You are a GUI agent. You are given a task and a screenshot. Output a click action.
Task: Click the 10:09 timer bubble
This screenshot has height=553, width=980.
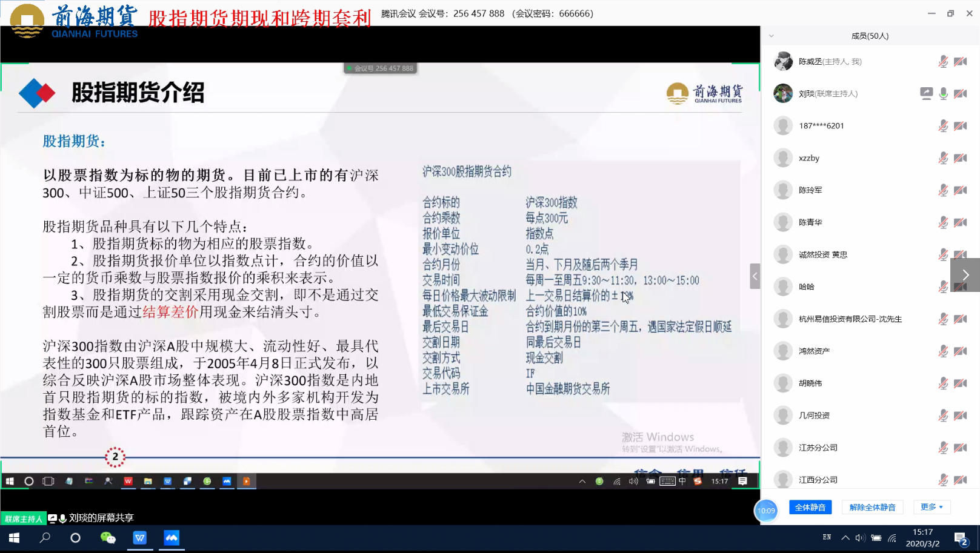(x=766, y=511)
